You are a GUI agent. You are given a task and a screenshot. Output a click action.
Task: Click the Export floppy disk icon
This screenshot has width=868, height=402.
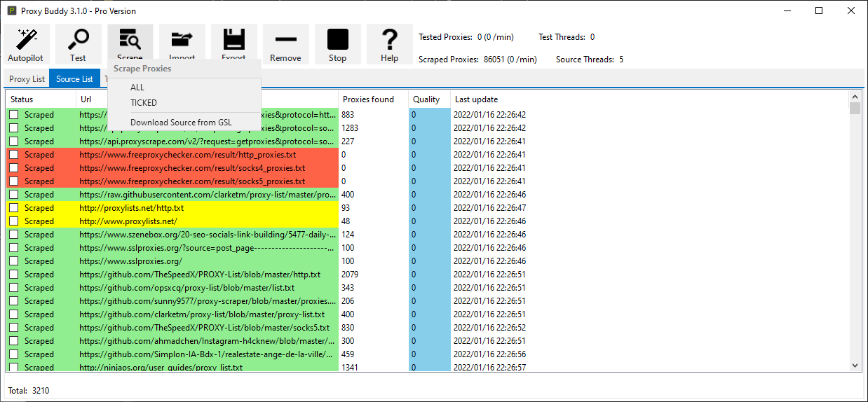pos(233,41)
